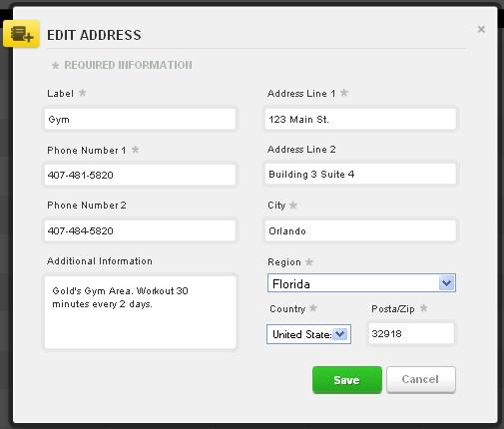Click the Label field containing Gym
504x429 pixels.
click(140, 119)
